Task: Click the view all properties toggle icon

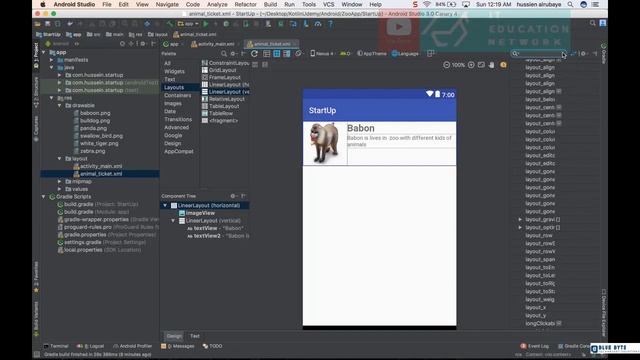Action: coord(573,53)
